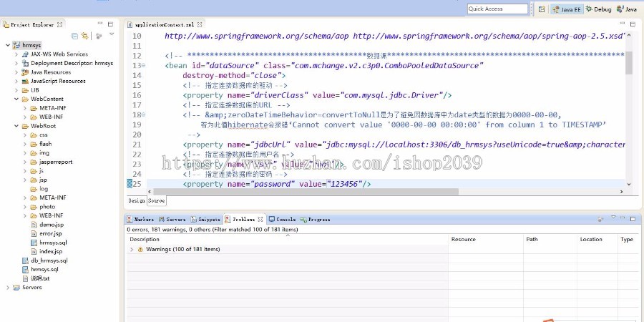Image resolution: width=644 pixels, height=322 pixels.
Task: Close the applicationContext.xml editor tab
Action: (x=200, y=24)
